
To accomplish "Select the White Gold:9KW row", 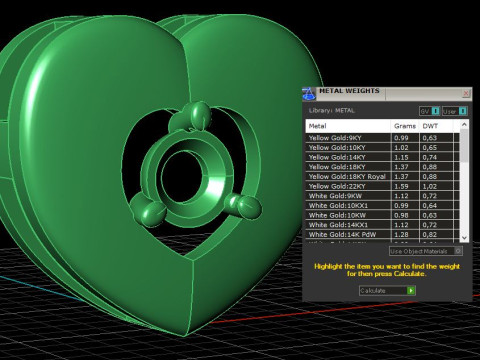I will [x=382, y=196].
